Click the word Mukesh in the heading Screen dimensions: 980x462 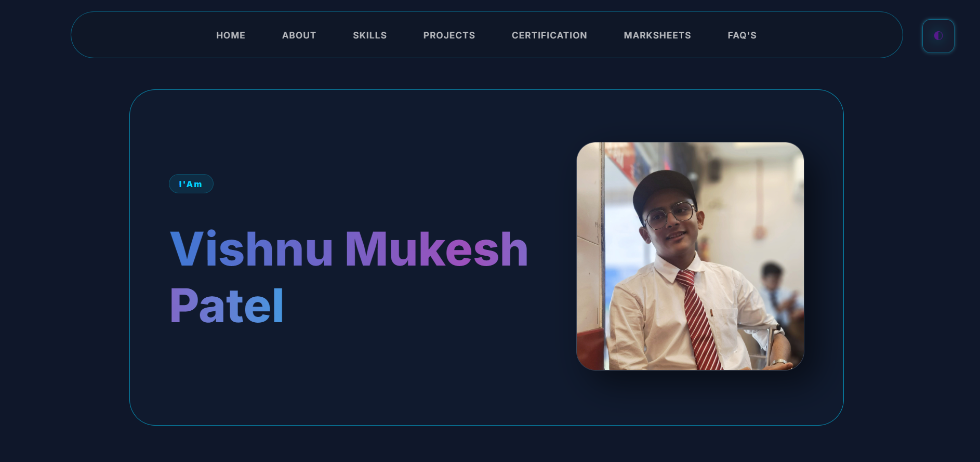click(436, 249)
